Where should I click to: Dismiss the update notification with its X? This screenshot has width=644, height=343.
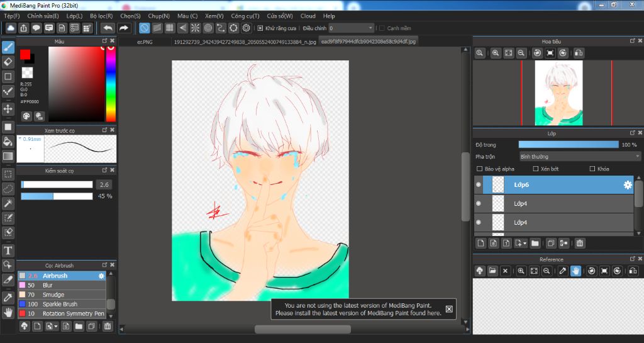[x=449, y=309]
